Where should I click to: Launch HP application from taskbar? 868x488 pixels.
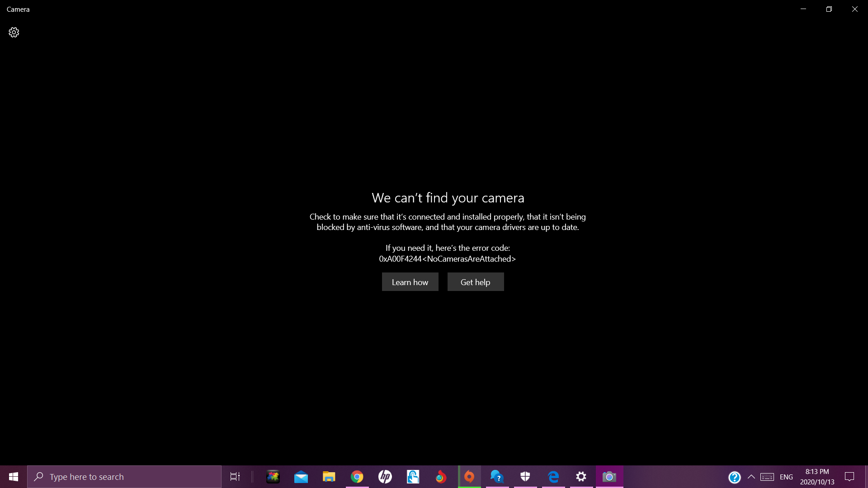tap(385, 476)
